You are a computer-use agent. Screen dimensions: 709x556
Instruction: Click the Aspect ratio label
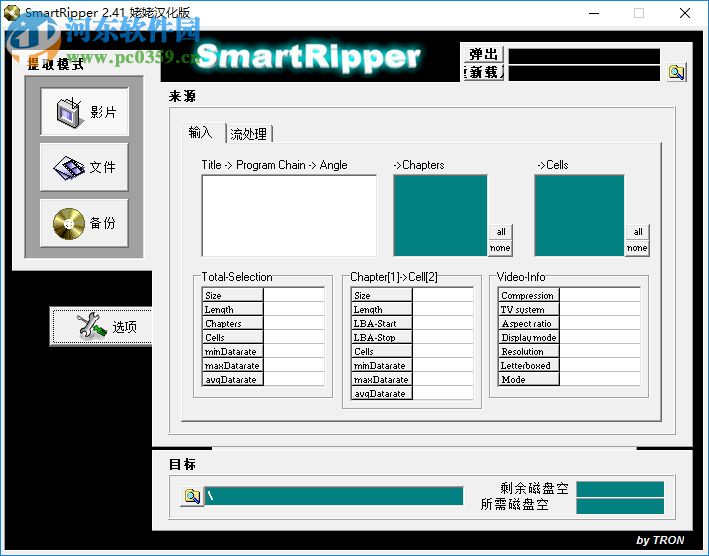[x=529, y=323]
